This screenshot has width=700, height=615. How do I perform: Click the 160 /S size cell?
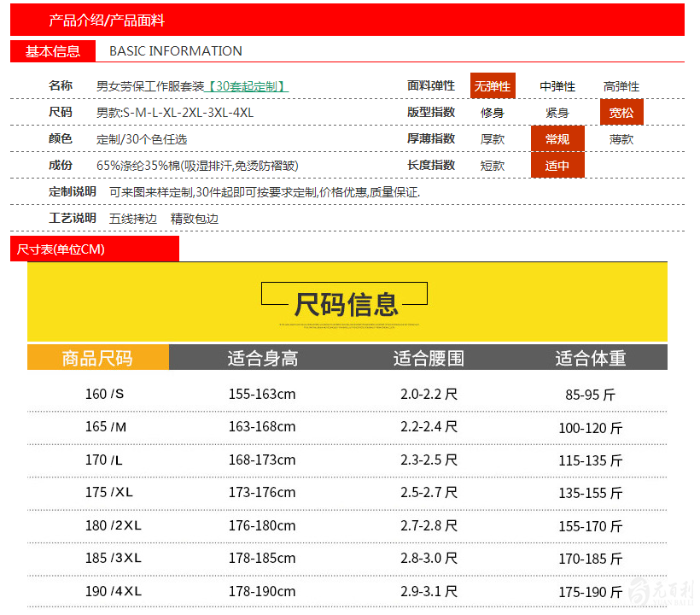(104, 394)
